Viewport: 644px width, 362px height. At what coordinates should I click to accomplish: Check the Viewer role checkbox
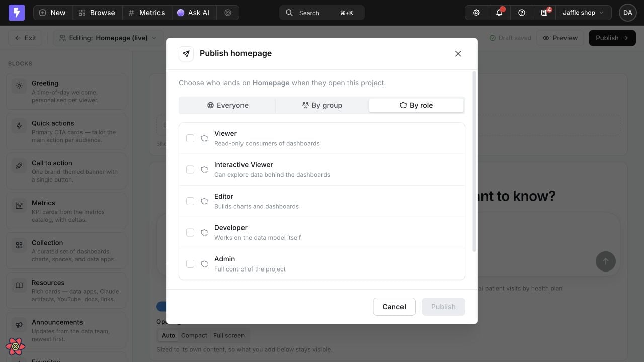[190, 138]
